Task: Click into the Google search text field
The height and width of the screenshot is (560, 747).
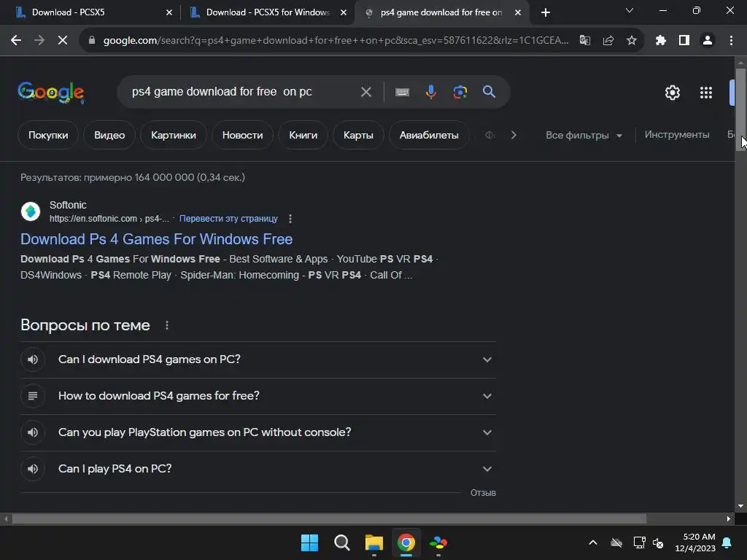Action: click(241, 92)
